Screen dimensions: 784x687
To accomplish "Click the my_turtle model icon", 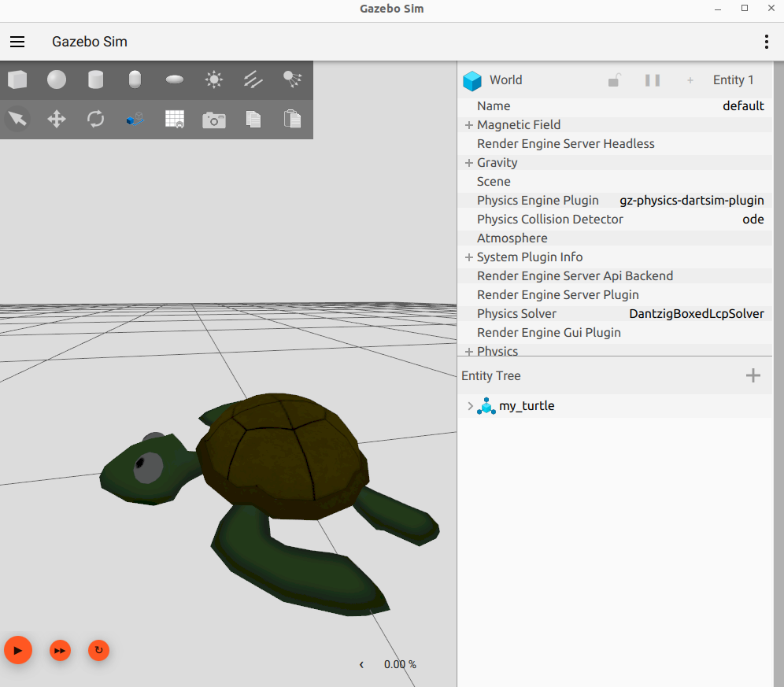I will click(486, 406).
